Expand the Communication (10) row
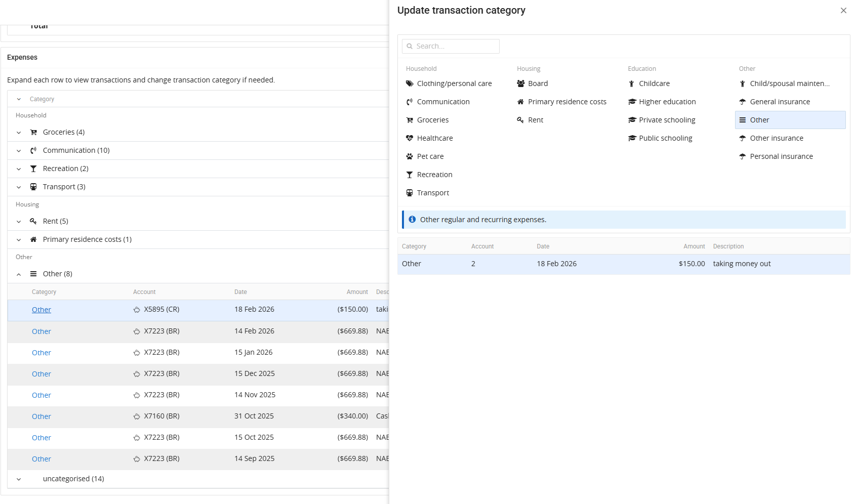The image size is (854, 504). click(x=19, y=151)
